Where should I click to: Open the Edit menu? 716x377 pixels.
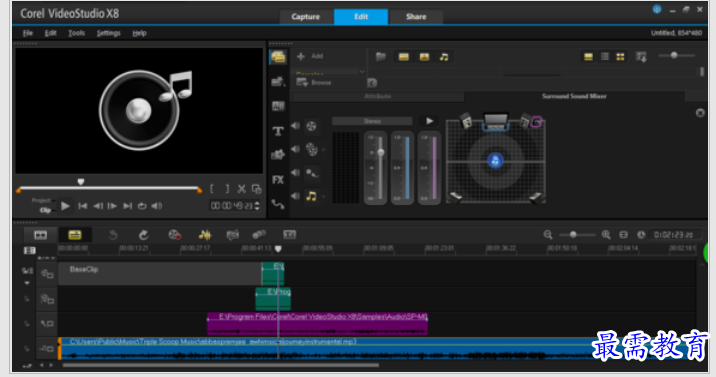(x=50, y=33)
